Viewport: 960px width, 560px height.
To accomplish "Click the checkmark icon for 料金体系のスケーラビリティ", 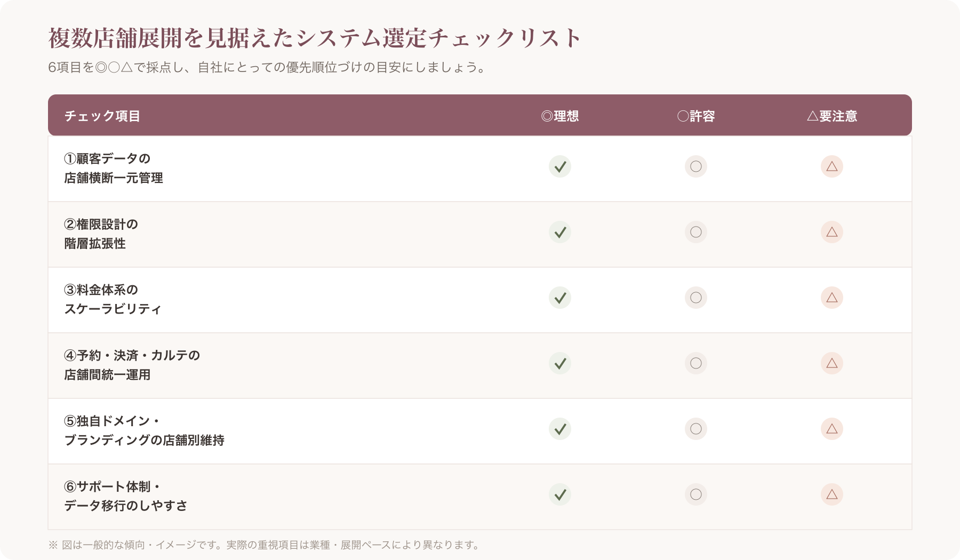I will coord(560,298).
